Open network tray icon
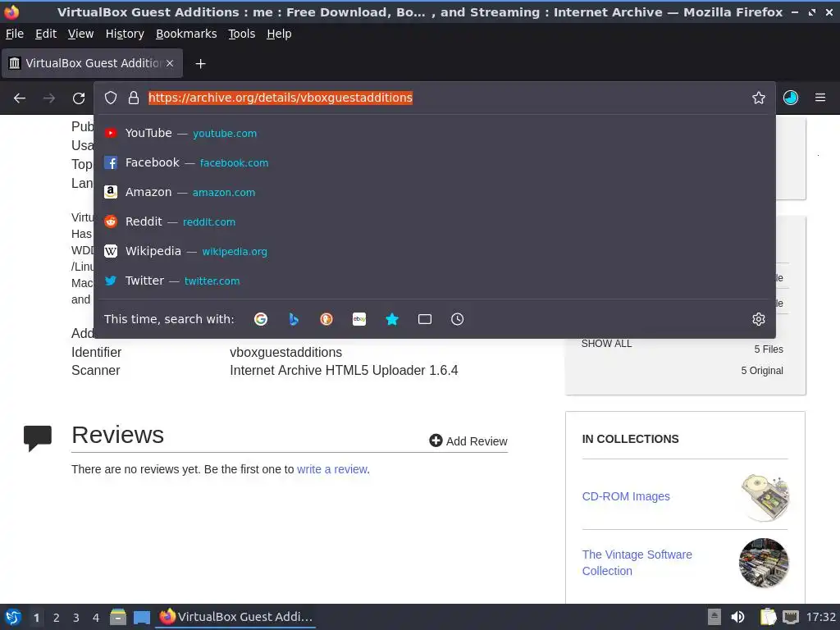This screenshot has width=840, height=630. [791, 617]
